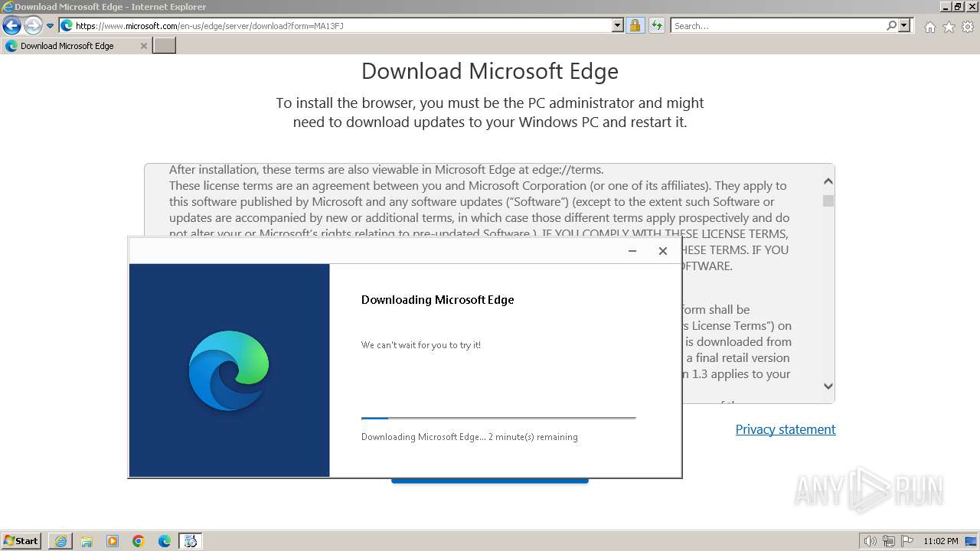This screenshot has height=551, width=980.
Task: View the security report lock icon
Action: pos(635,25)
